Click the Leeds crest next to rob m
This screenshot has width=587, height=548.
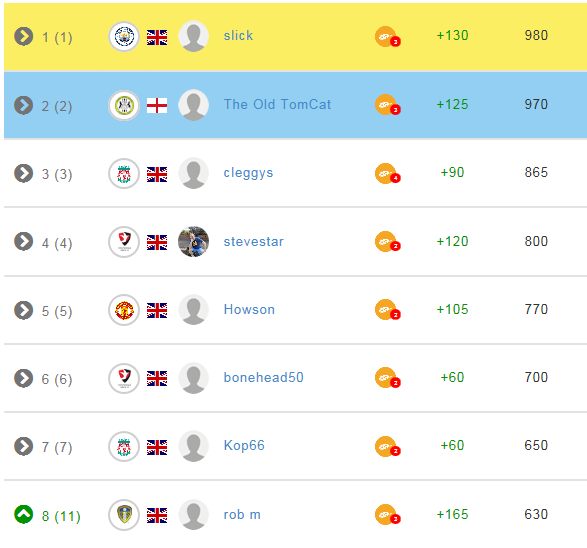coord(124,515)
